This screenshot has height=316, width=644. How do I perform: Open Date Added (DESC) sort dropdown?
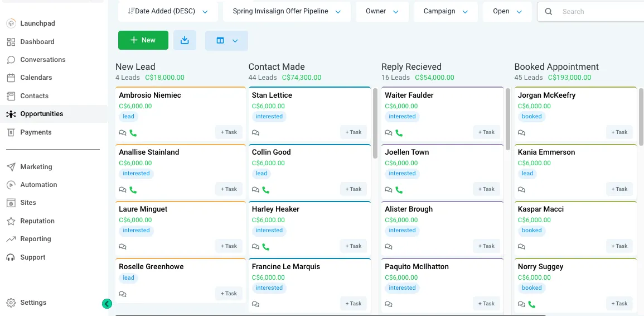[x=168, y=12]
